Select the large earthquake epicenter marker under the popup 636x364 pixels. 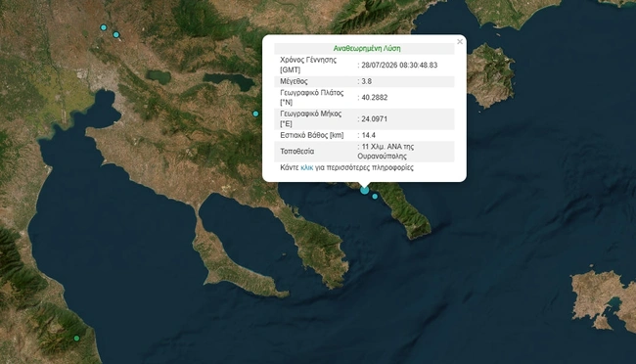(x=365, y=190)
